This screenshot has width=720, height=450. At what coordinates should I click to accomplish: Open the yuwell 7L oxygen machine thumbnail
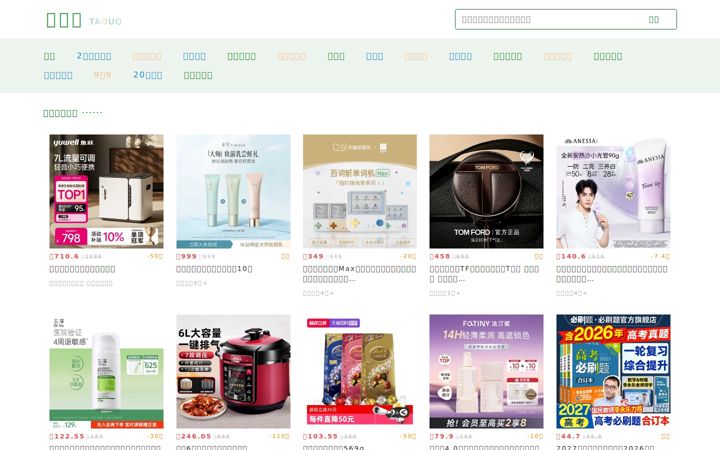pos(107,191)
